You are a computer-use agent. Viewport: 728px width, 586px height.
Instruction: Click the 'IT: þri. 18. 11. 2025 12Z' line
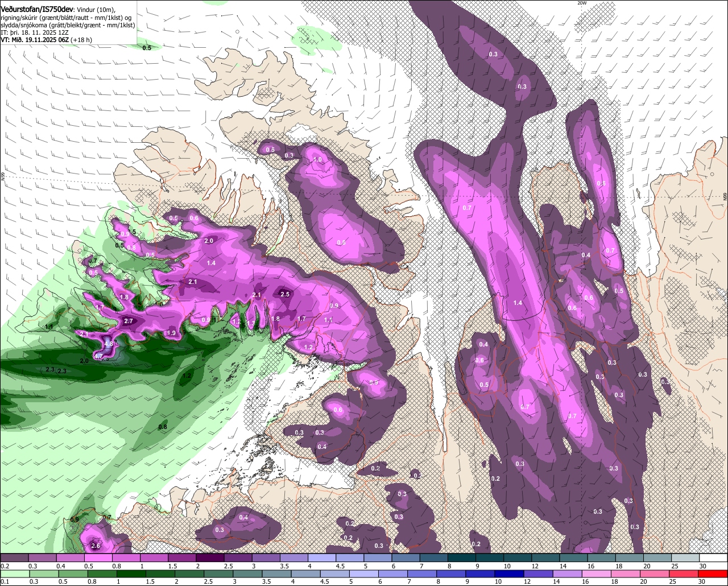pos(35,33)
